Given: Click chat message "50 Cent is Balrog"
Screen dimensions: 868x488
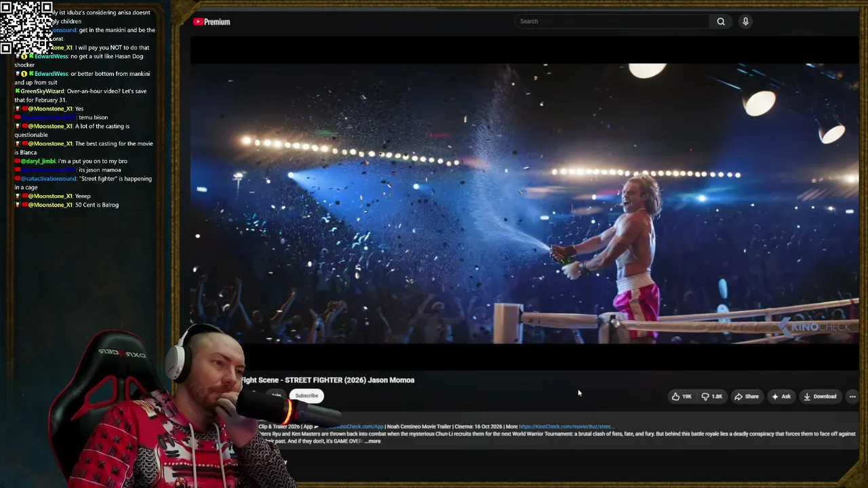Looking at the screenshot, I should point(97,205).
